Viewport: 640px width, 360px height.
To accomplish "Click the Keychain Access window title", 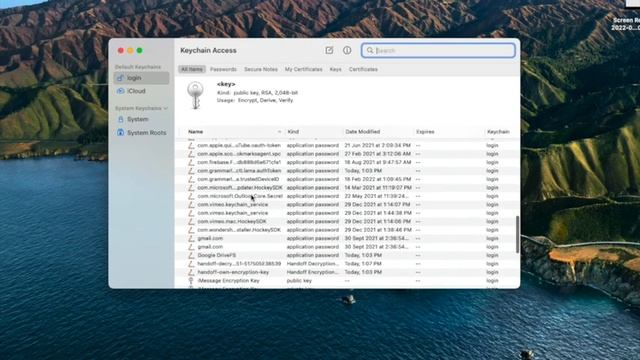I will (x=208, y=51).
